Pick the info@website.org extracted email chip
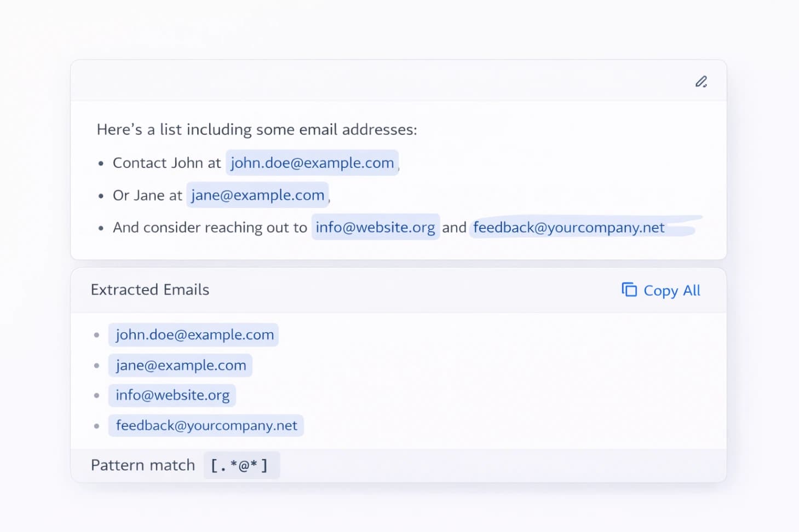This screenshot has width=799, height=532. [x=172, y=395]
